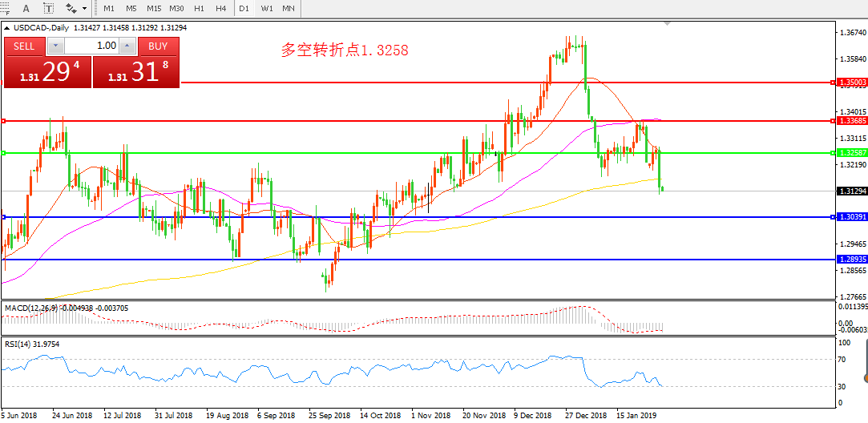Image resolution: width=868 pixels, height=423 pixels.
Task: Select the text tool (A icon)
Action: [26, 8]
